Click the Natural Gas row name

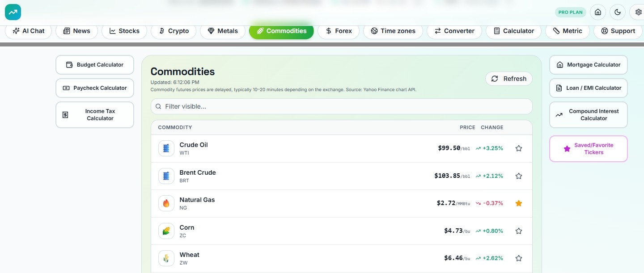pos(197,200)
